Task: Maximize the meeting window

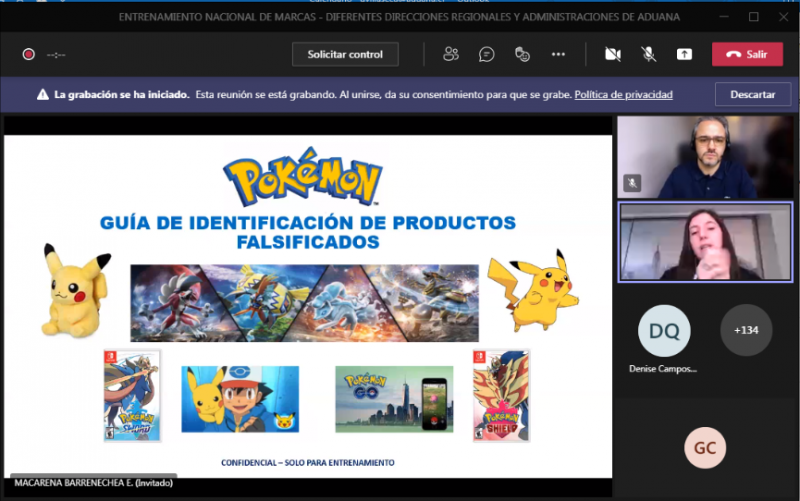Action: [x=754, y=17]
